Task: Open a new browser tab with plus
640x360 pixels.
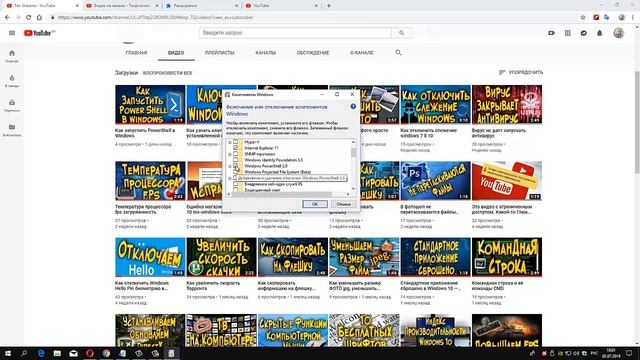Action: pos(329,6)
